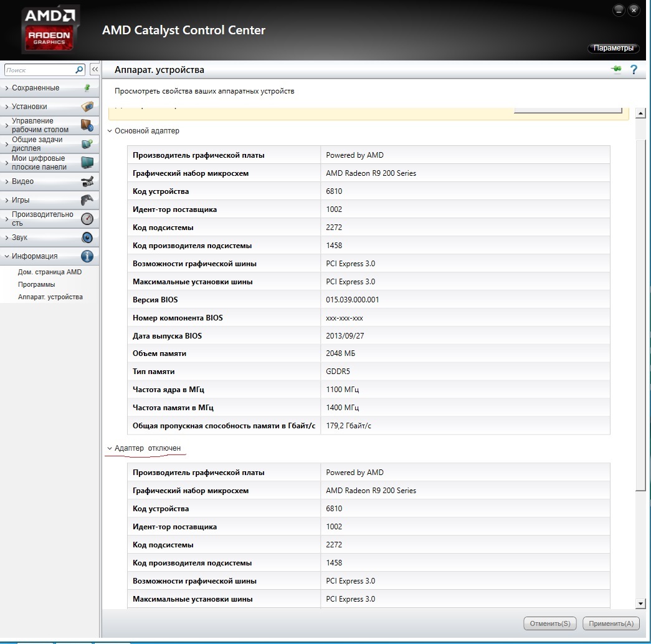Expand the Производительность section
Image resolution: width=651 pixels, height=644 pixels.
pos(6,219)
